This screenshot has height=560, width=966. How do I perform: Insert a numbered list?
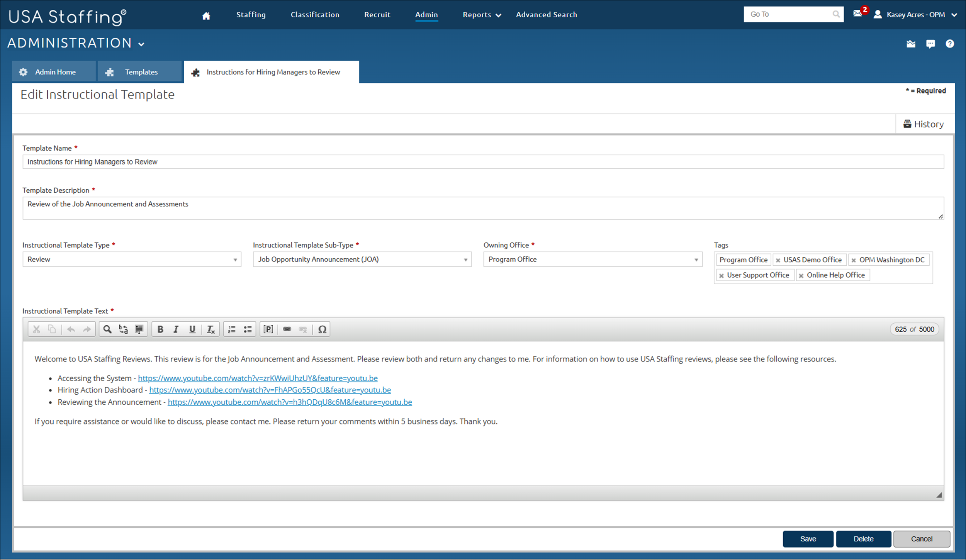[231, 329]
